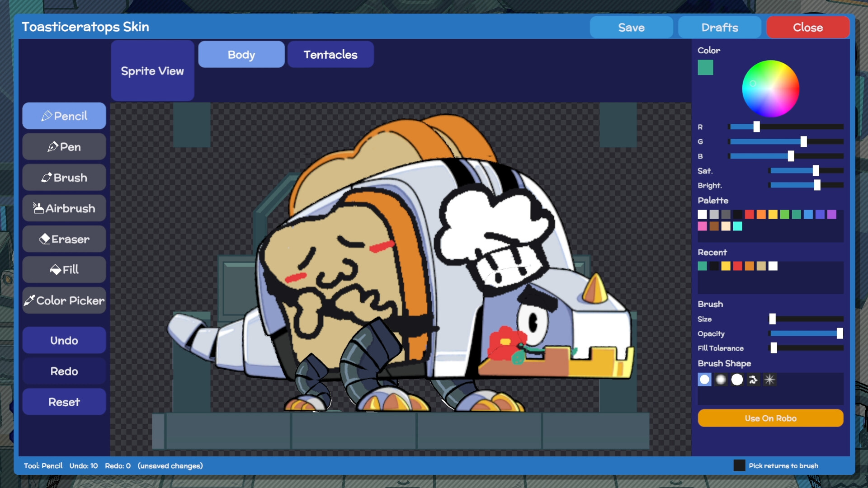This screenshot has width=868, height=488.
Task: Adjust the Sat. slider
Action: (806, 170)
